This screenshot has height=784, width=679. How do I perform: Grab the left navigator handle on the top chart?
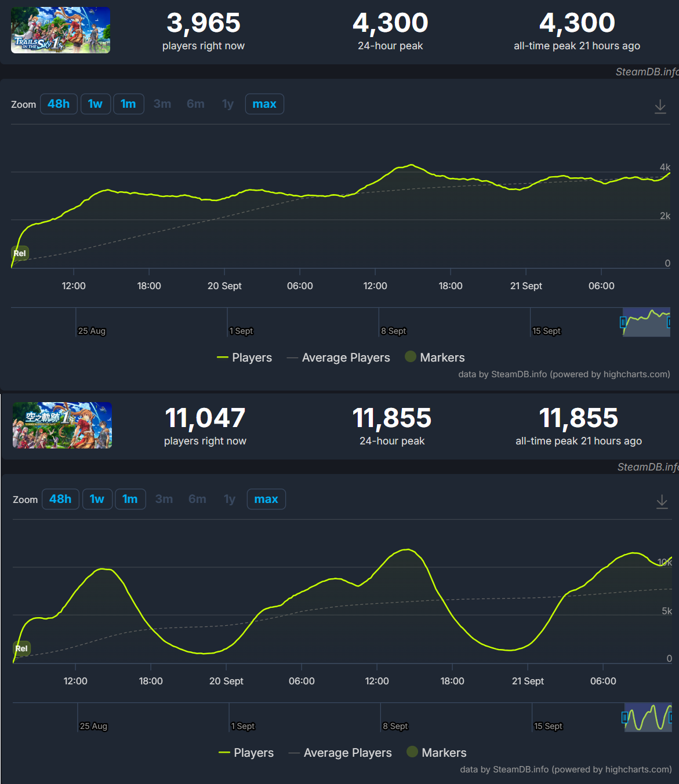[x=623, y=322]
